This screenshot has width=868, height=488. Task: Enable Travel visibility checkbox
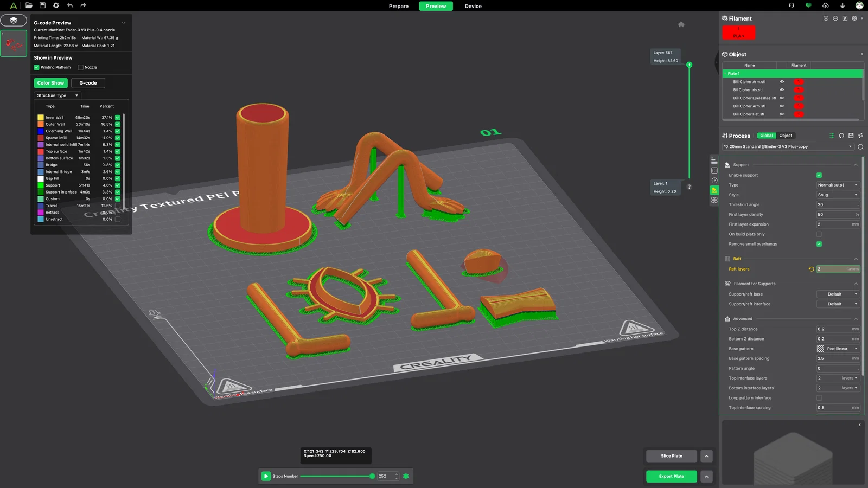pos(118,206)
